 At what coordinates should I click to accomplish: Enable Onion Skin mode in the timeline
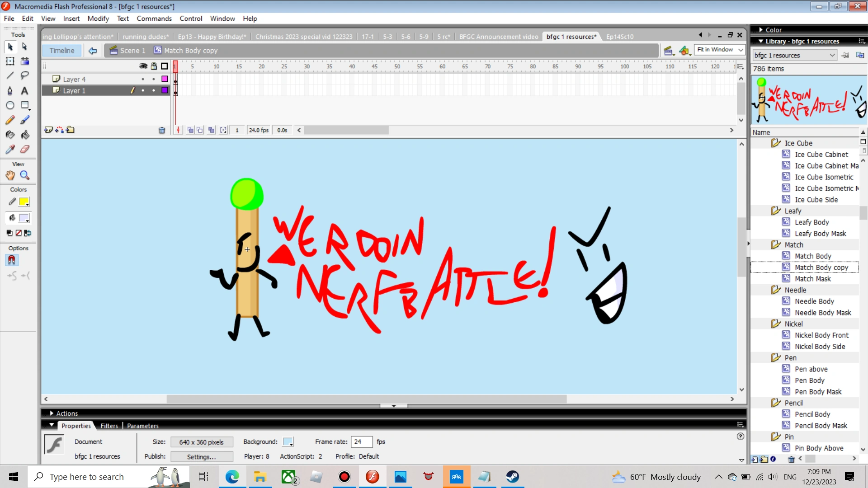point(190,130)
